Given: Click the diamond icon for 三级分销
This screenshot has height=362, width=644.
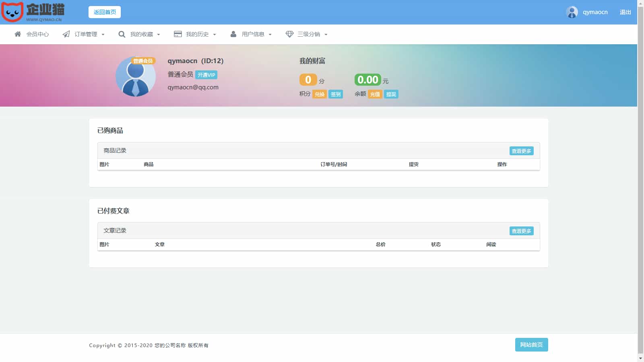Looking at the screenshot, I should click(289, 34).
